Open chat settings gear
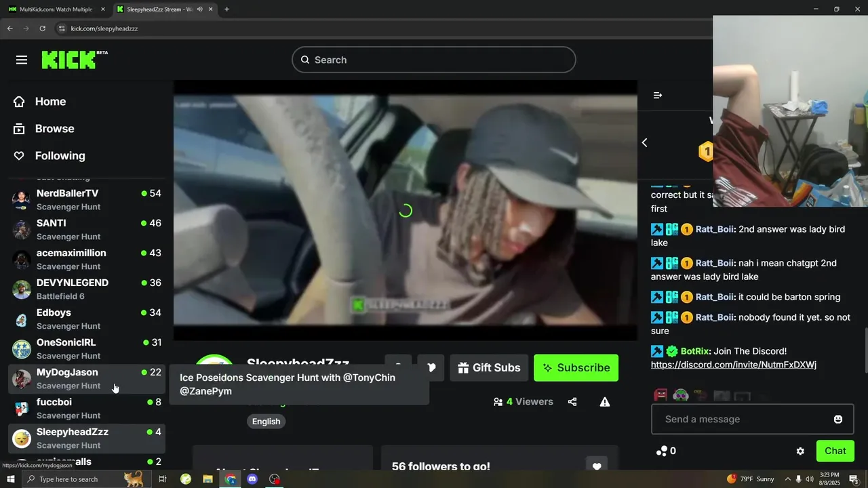The height and width of the screenshot is (488, 868). point(800,451)
